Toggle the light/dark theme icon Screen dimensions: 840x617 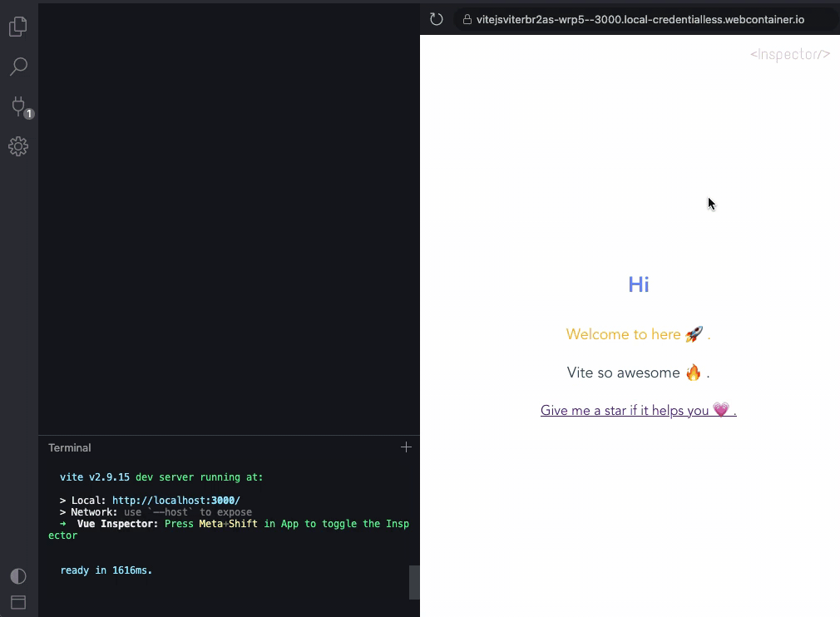(x=18, y=576)
